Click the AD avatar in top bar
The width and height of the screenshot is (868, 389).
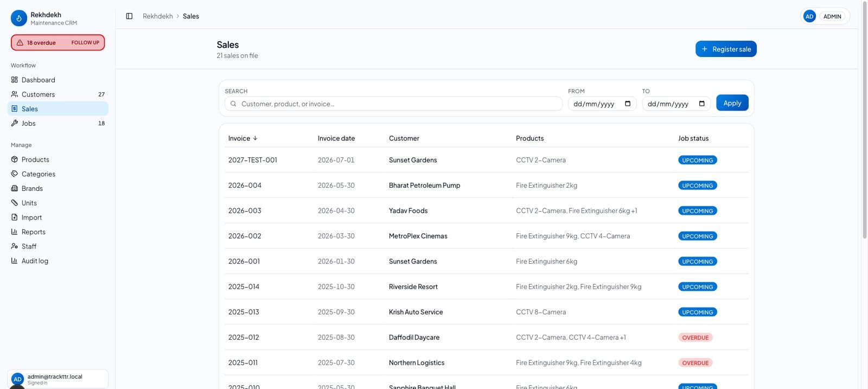pyautogui.click(x=809, y=16)
